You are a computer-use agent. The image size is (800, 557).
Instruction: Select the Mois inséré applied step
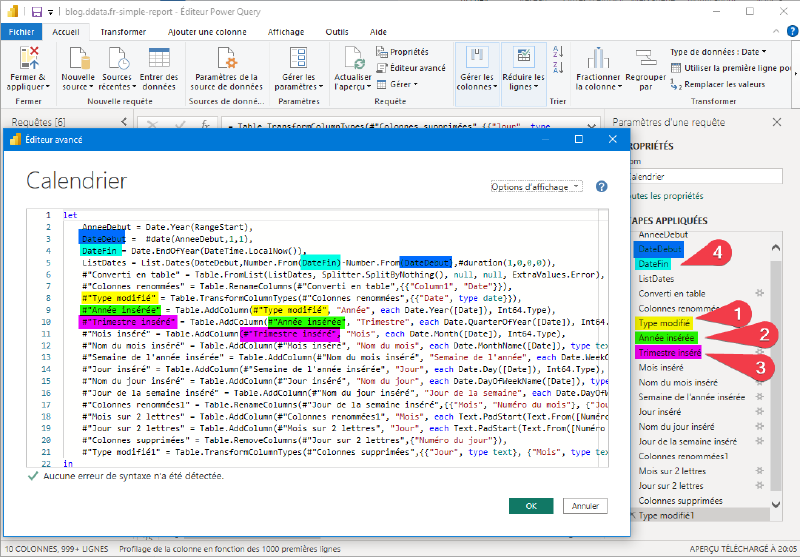[x=661, y=367]
